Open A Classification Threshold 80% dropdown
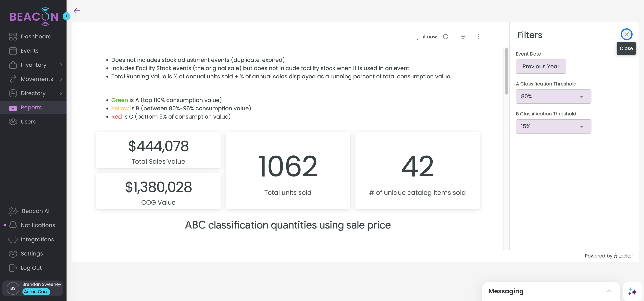This screenshot has height=301, width=644. pos(553,97)
